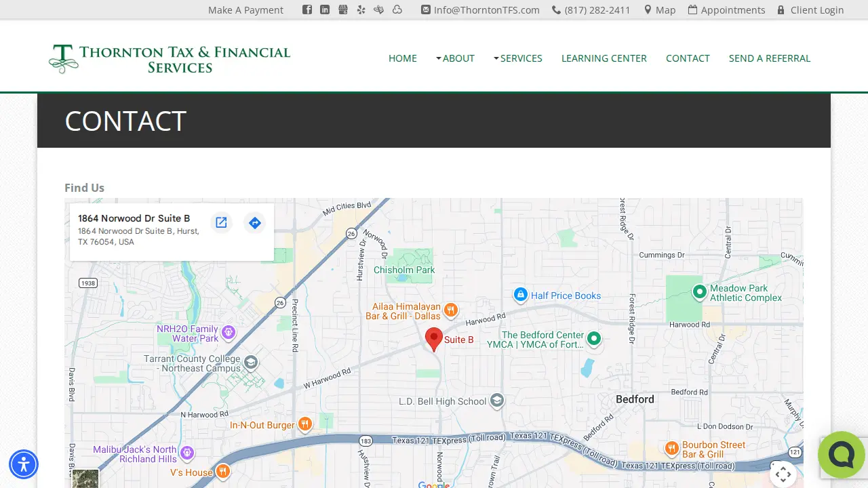868x488 pixels.
Task: Click the 1864 Norwood Dr Suite B title
Action: coord(134,218)
